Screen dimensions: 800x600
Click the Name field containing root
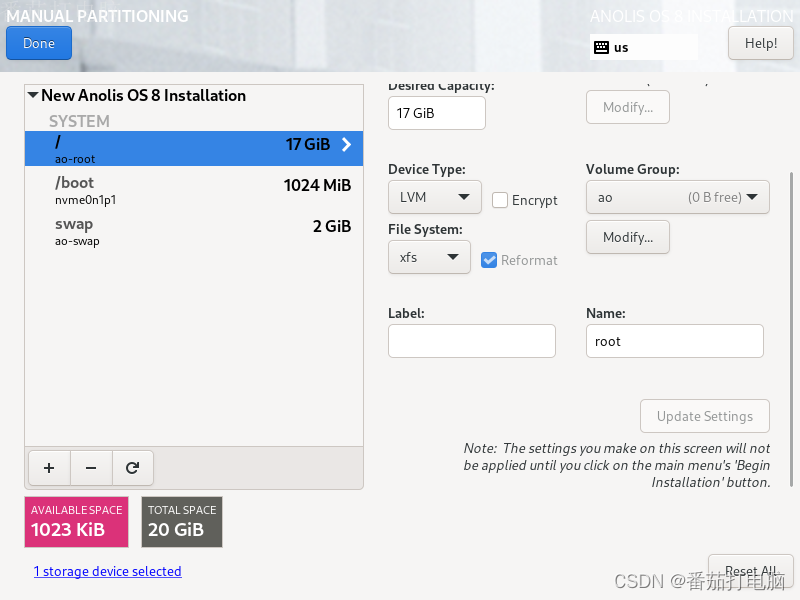tap(674, 341)
